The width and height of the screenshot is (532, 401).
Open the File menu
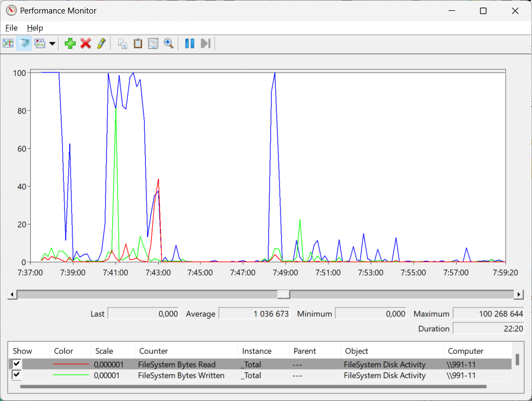11,28
